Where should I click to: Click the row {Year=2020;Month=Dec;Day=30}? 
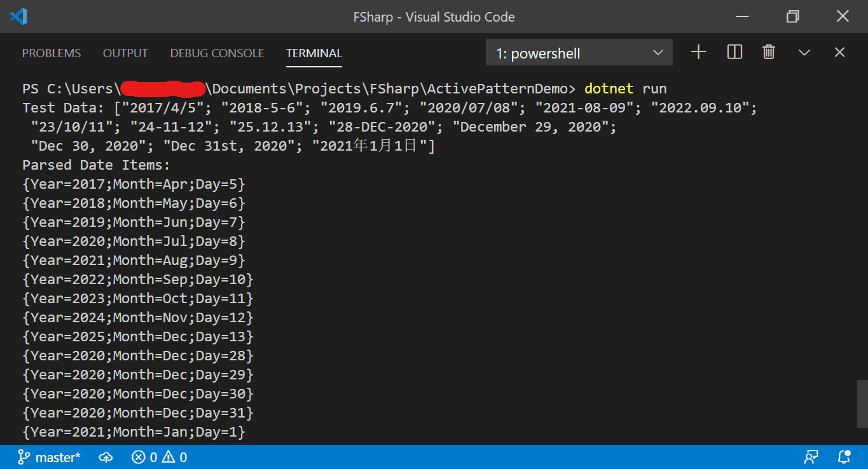coord(138,394)
